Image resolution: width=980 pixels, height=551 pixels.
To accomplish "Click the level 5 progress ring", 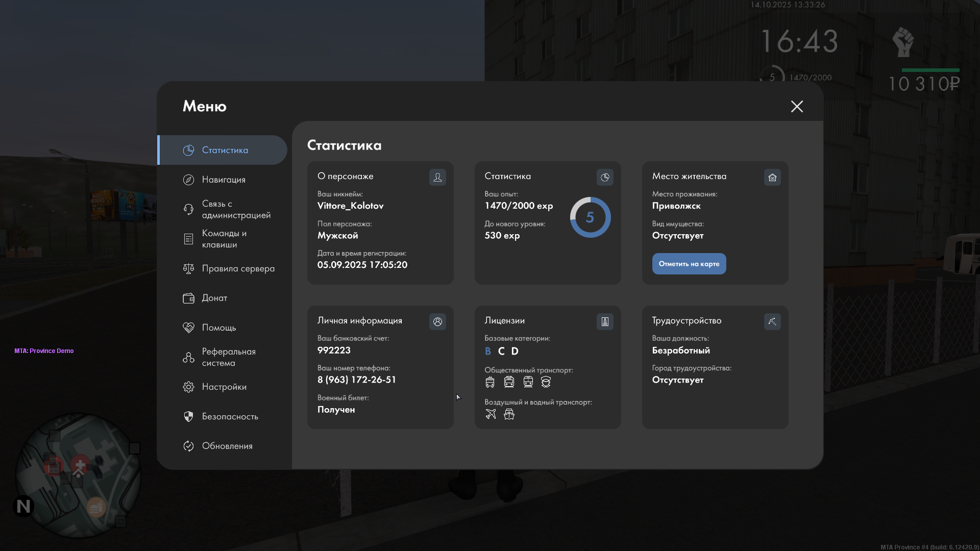I will pyautogui.click(x=590, y=217).
